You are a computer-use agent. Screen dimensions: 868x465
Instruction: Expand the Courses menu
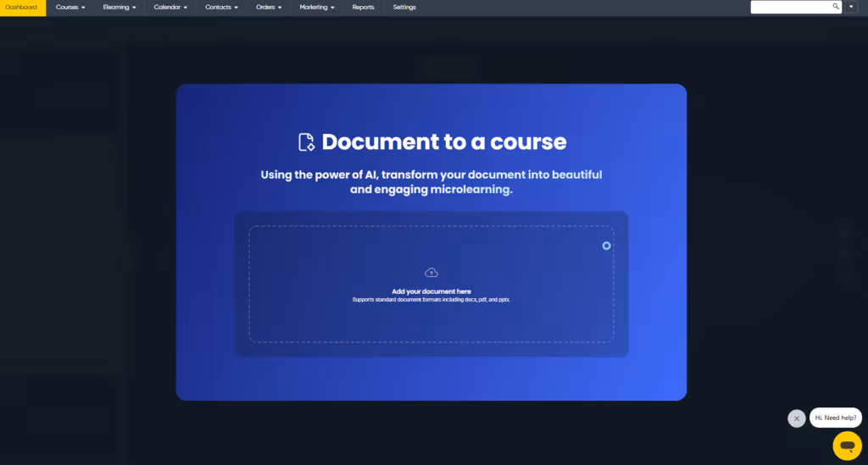pos(70,7)
